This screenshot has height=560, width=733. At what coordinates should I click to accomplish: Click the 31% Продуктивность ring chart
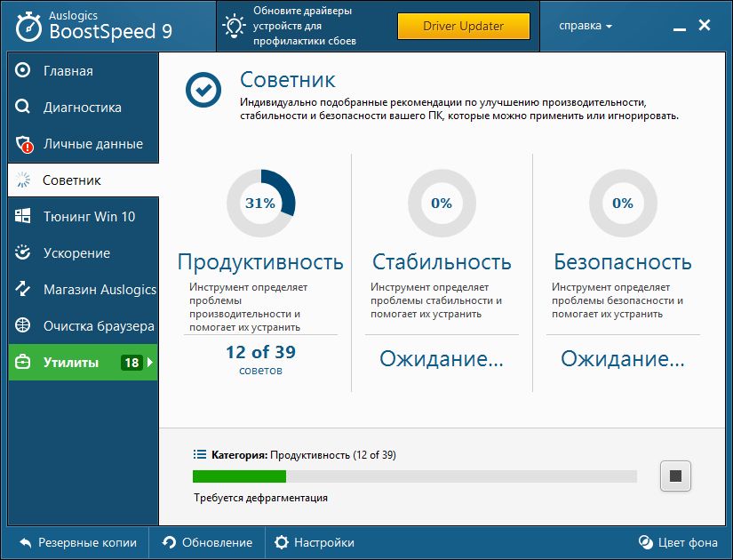[x=260, y=203]
